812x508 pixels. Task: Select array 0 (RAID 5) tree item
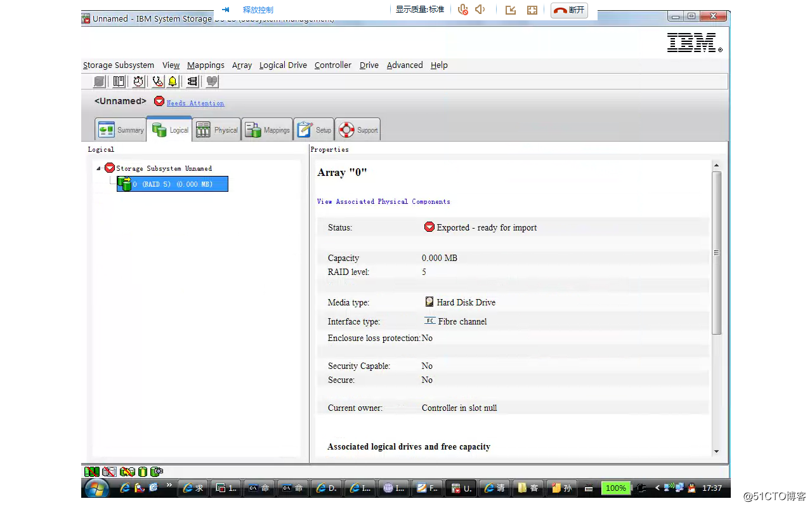[x=172, y=184]
